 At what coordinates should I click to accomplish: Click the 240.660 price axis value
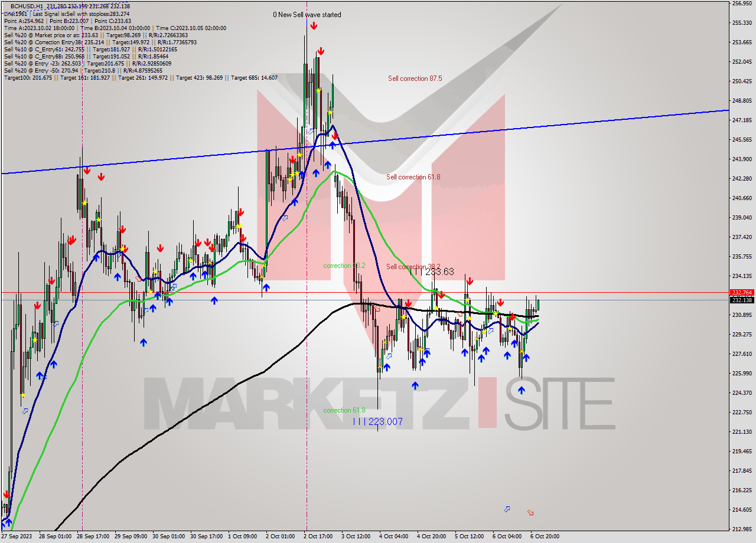742,198
